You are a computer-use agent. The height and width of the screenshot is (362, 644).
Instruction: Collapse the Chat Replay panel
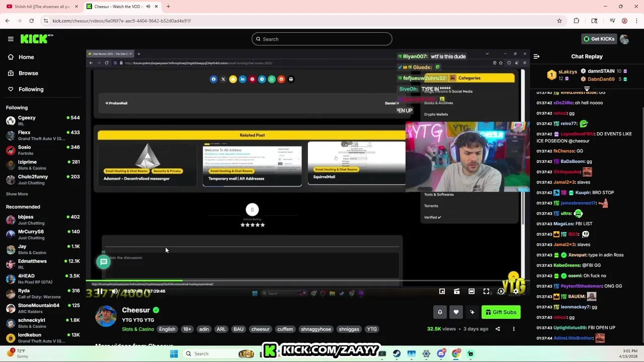pos(536,56)
